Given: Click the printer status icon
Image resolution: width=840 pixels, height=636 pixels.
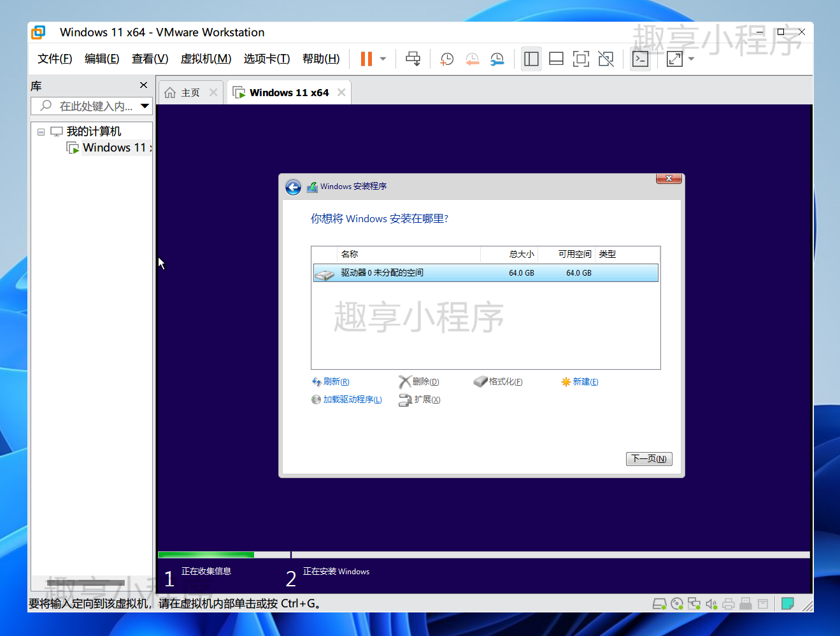Looking at the screenshot, I should point(729,604).
